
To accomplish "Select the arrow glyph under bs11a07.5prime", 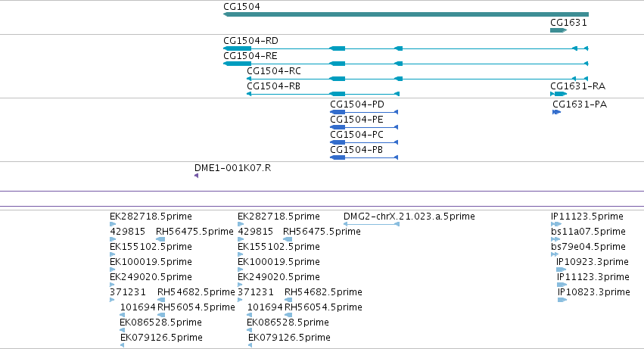I will pyautogui.click(x=555, y=240).
